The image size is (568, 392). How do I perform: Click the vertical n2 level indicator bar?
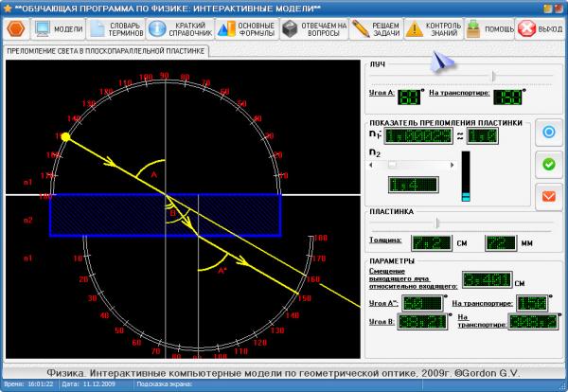[466, 176]
